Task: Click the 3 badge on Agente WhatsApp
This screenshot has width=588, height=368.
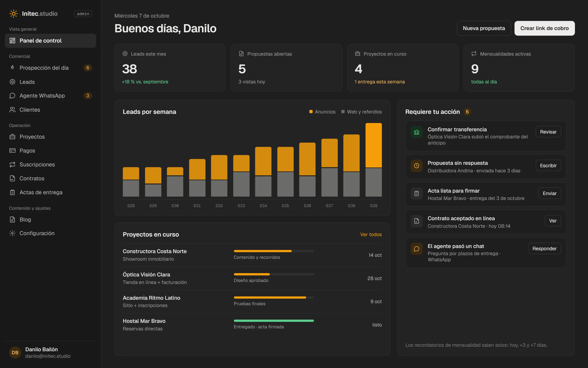Action: pos(88,96)
